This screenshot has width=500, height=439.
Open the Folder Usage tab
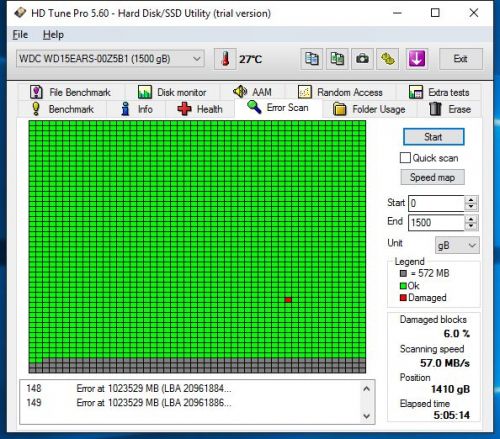coord(369,109)
